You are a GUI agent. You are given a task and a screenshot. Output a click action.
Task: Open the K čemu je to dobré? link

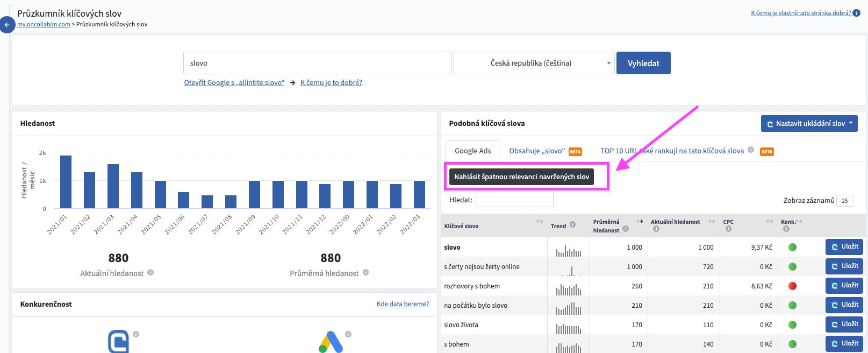tap(331, 82)
